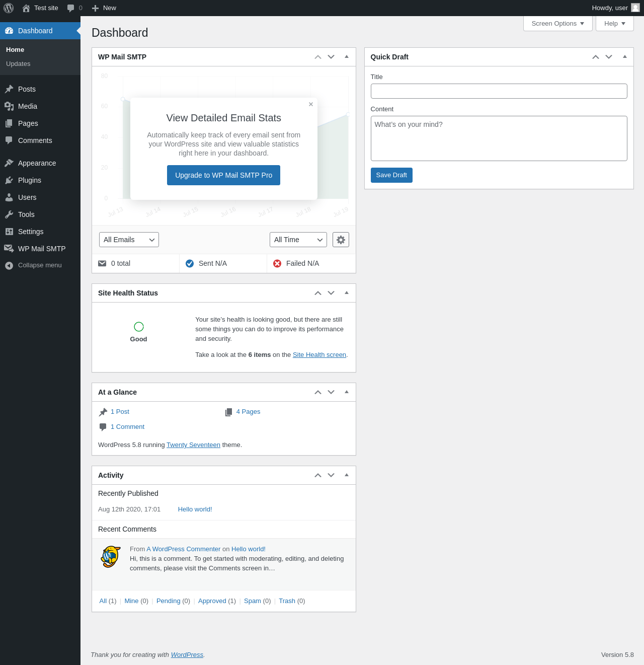Open the Site Health screen link
This screenshot has height=665, width=644.
coord(319,355)
